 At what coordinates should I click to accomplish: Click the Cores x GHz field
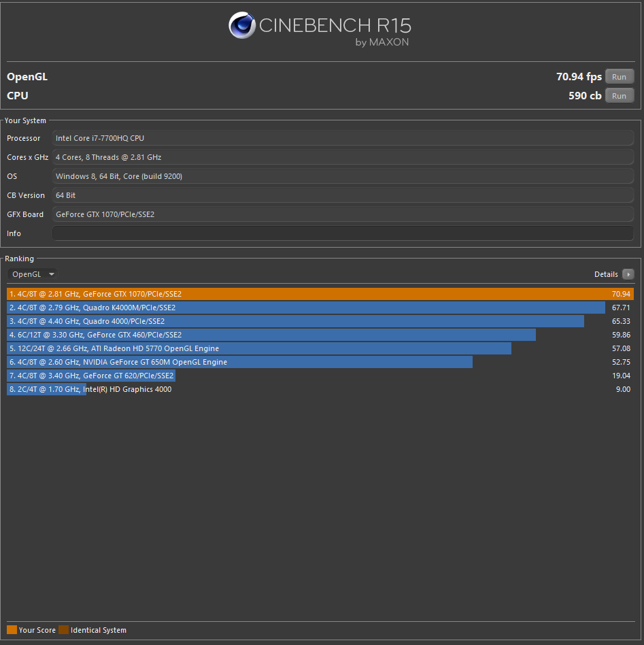[343, 157]
